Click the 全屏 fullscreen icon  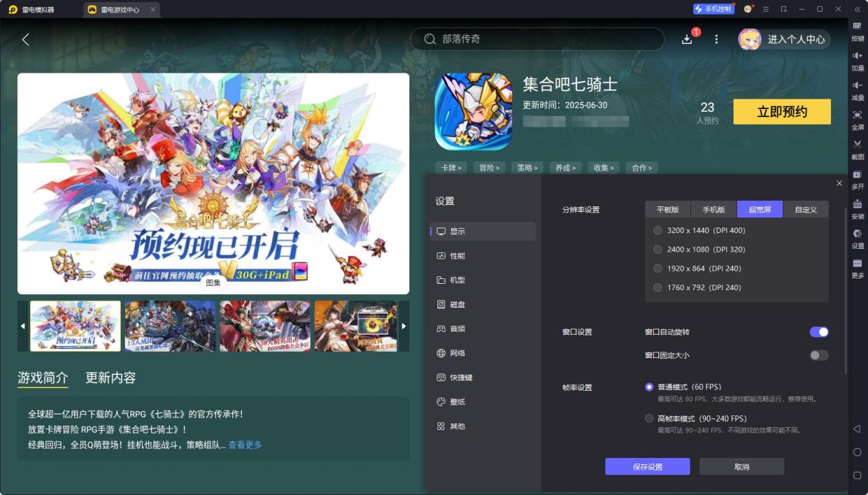[857, 114]
